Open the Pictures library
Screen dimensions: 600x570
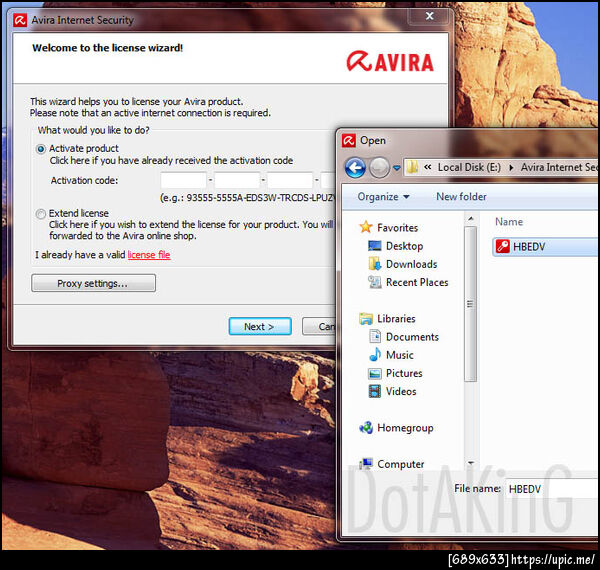tap(404, 373)
